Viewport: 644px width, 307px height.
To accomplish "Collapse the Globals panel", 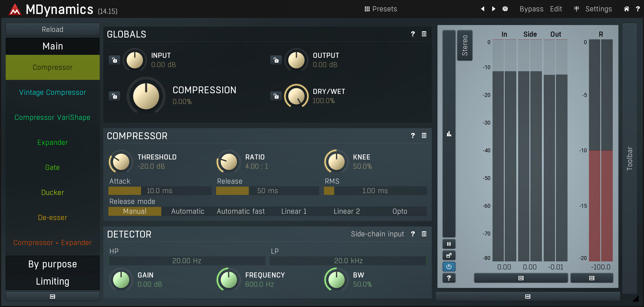I will click(x=424, y=34).
